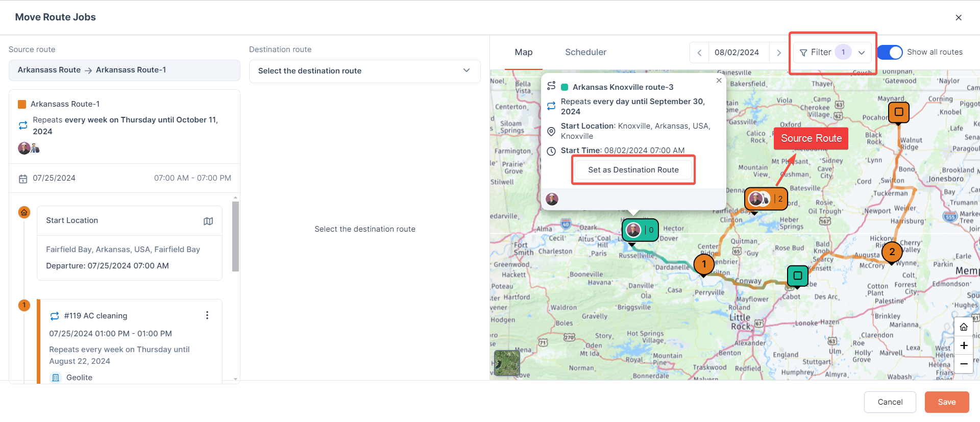
Task: Click the route icon in popup header
Action: [551, 86]
